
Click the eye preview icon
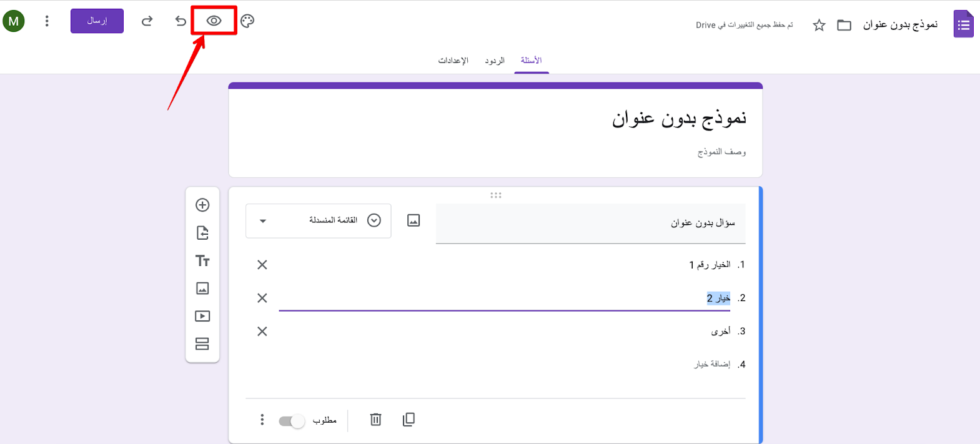pos(214,21)
